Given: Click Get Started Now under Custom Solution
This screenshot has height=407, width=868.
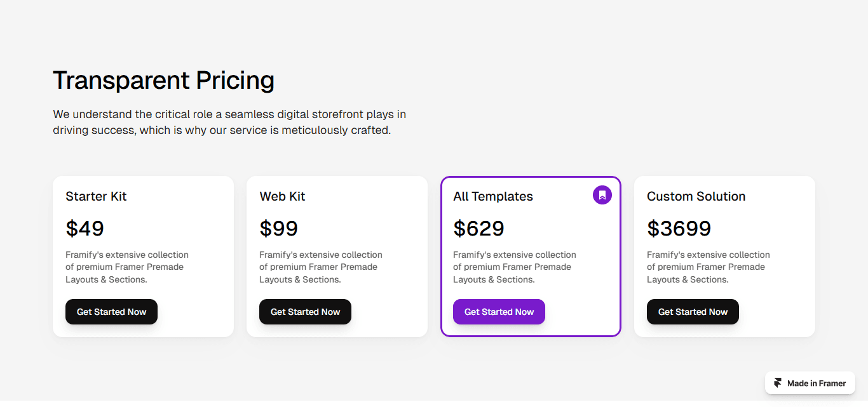Looking at the screenshot, I should click(x=693, y=312).
